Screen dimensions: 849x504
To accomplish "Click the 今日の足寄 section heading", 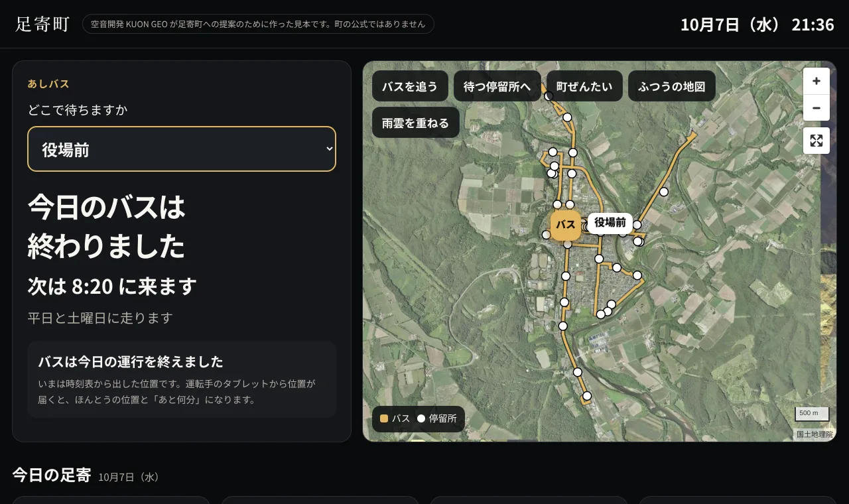I will [x=52, y=475].
